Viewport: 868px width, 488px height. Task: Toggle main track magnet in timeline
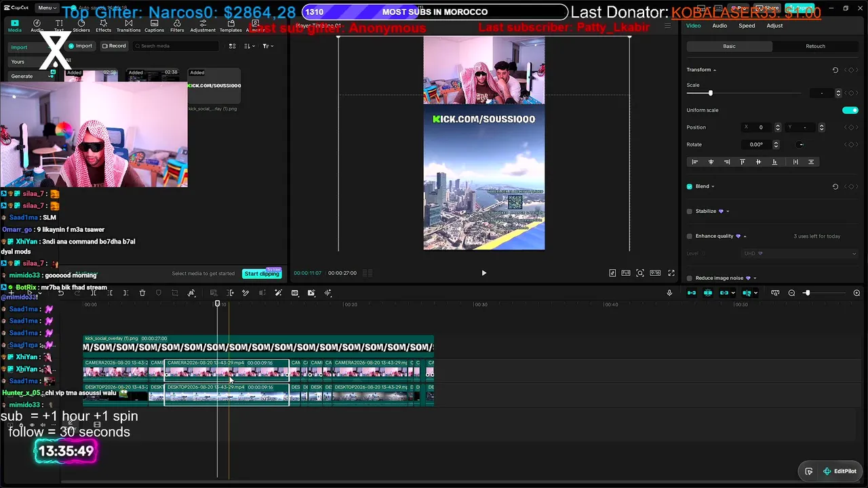[692, 293]
